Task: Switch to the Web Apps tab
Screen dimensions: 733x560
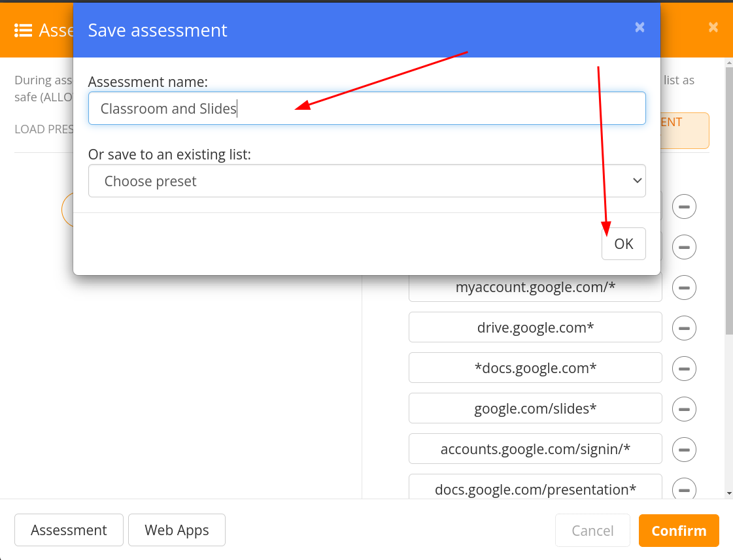Action: click(x=177, y=530)
